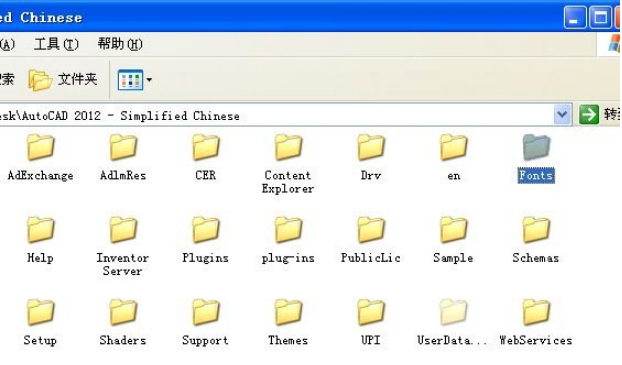Click the Content Explorer label text

[x=288, y=182]
